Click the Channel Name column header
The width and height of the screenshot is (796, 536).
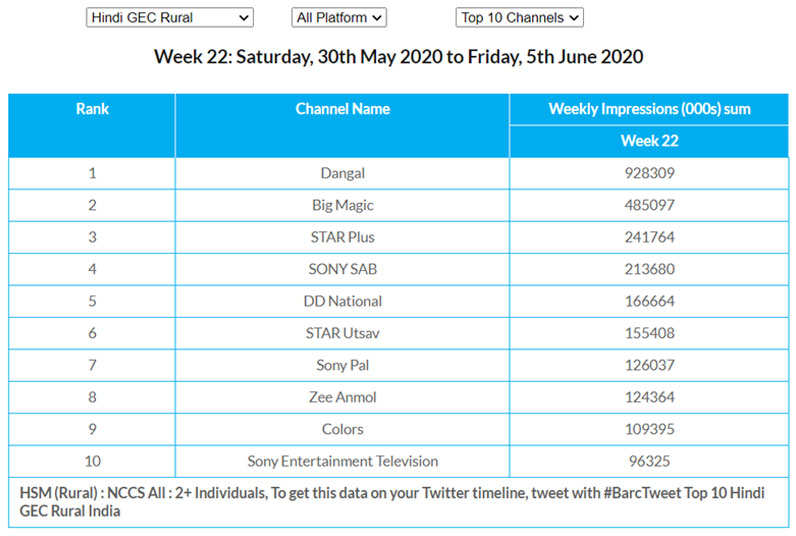(x=342, y=109)
